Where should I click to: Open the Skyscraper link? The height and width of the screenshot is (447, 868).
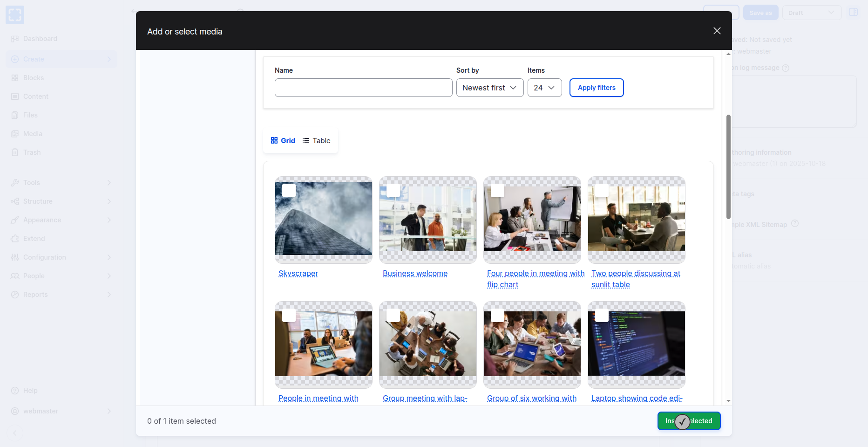click(298, 274)
